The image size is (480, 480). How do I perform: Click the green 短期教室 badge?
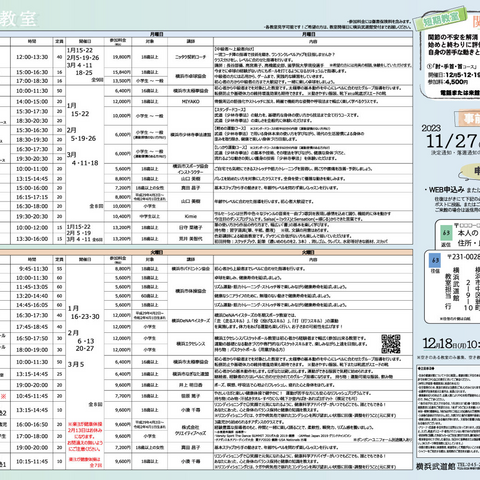pos(441,20)
